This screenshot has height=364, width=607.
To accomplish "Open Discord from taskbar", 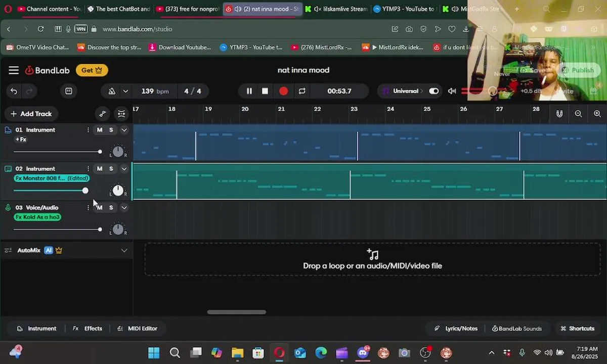I will point(363,353).
